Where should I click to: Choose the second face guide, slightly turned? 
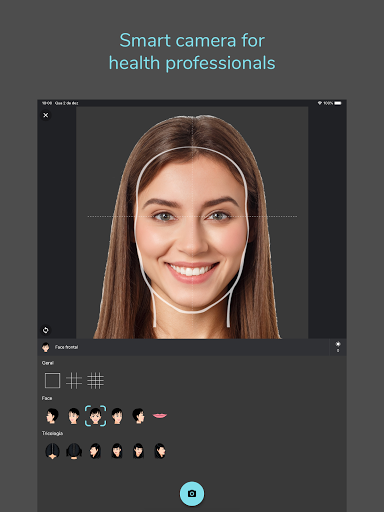(74, 416)
